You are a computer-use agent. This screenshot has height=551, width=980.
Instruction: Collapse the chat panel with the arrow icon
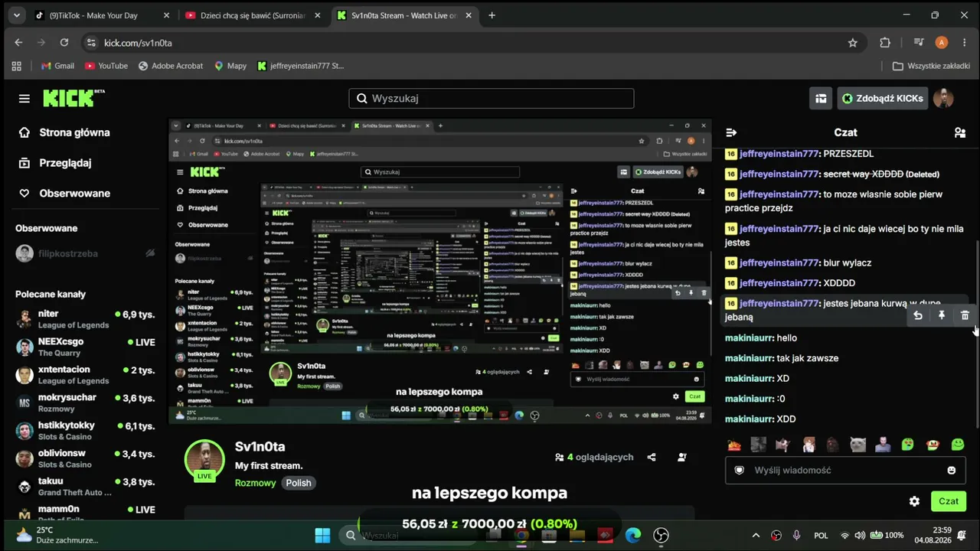731,132
